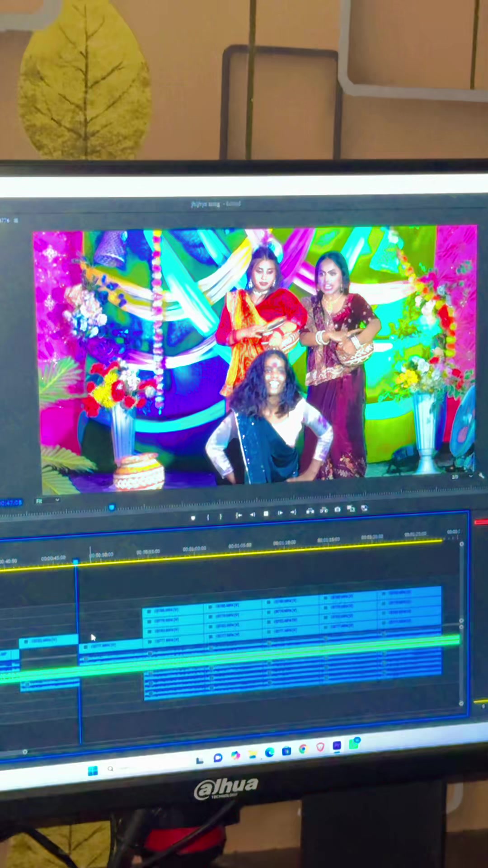488x868 pixels.
Task: Select the clip left of the playhead
Action: (49, 641)
